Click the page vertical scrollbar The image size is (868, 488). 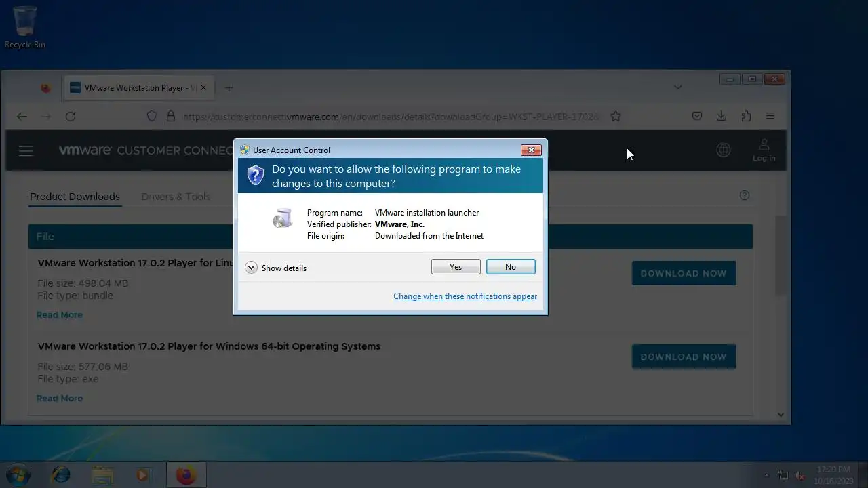click(781, 255)
